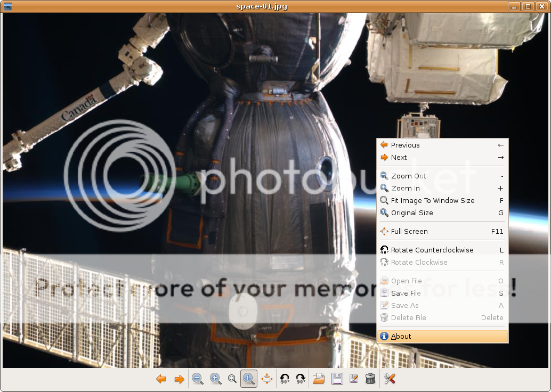Maximize the space-01.jpg window

pyautogui.click(x=528, y=6)
